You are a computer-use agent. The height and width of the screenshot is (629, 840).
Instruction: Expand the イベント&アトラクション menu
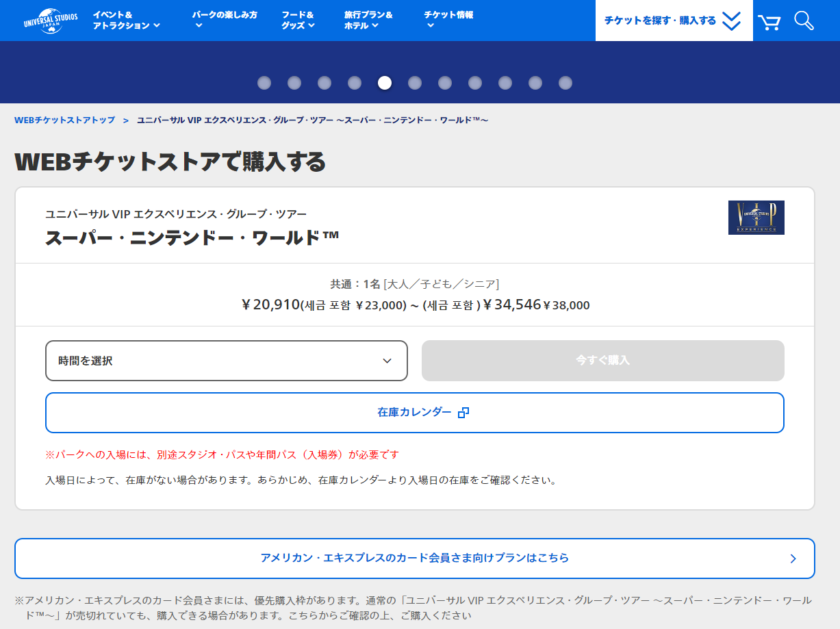pos(127,20)
